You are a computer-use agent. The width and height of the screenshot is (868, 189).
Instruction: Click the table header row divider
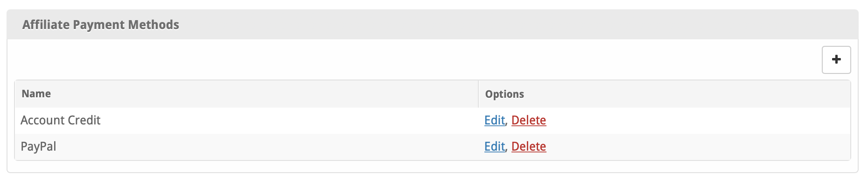[478, 94]
